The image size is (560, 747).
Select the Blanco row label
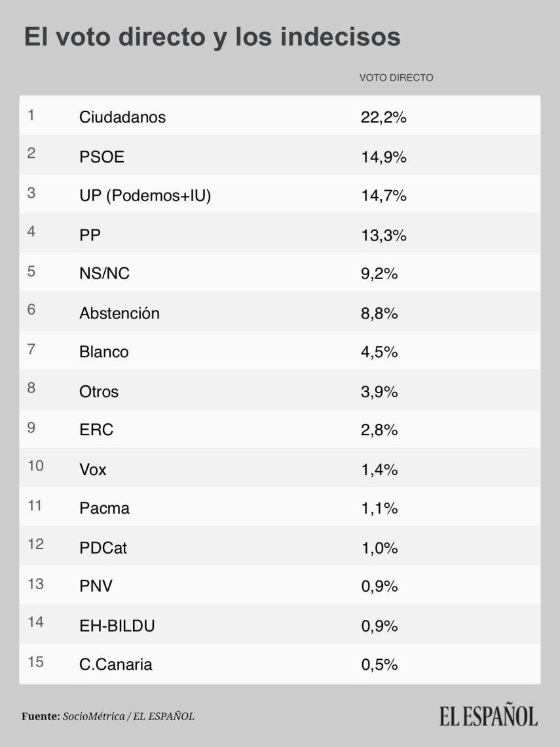[103, 352]
